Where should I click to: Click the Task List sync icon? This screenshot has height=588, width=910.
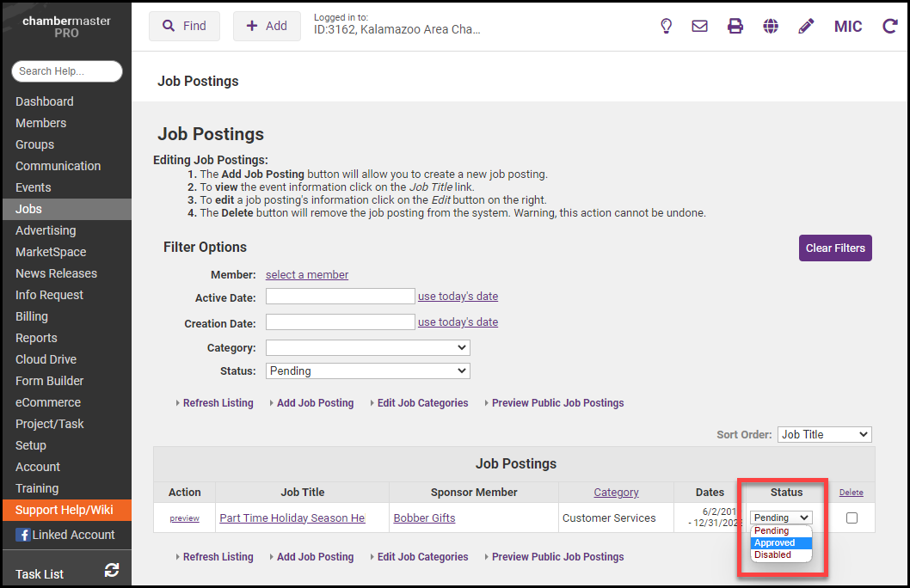point(112,570)
